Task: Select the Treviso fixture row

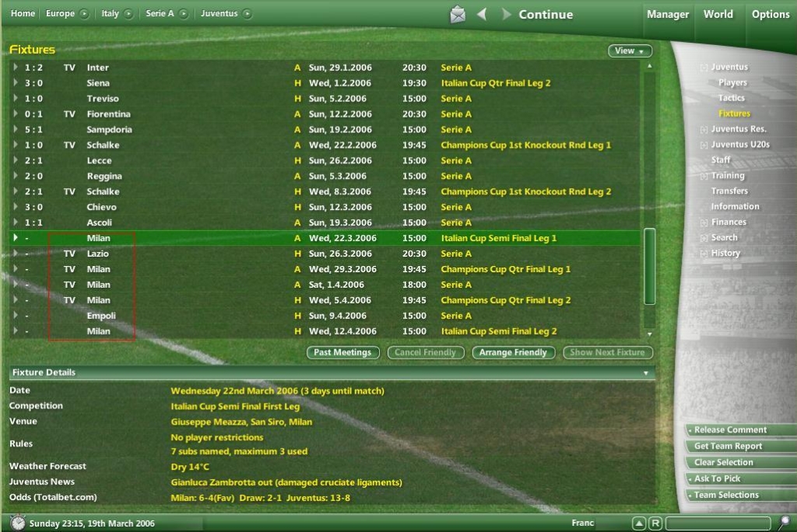Action: (325, 99)
